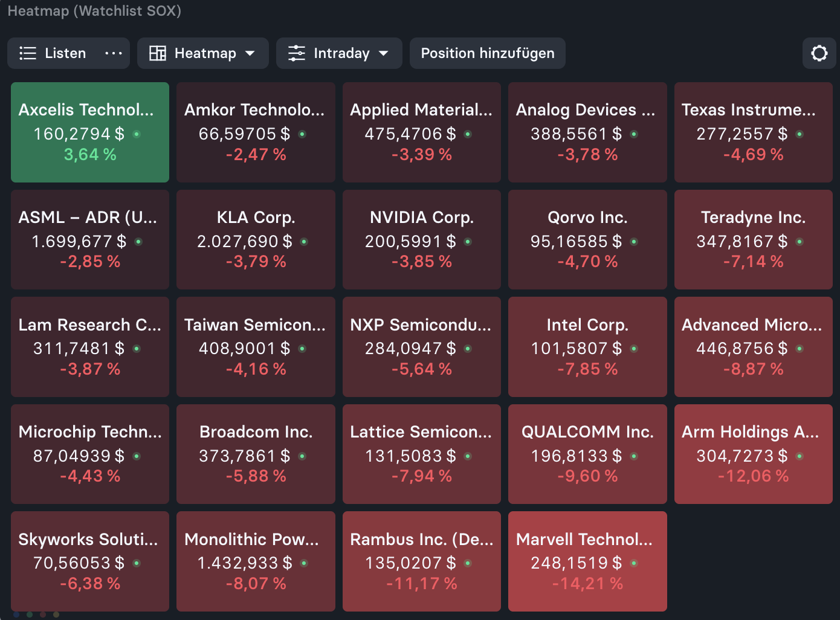Click the green status dot on Lam Research tile
Image resolution: width=840 pixels, height=620 pixels.
click(137, 349)
